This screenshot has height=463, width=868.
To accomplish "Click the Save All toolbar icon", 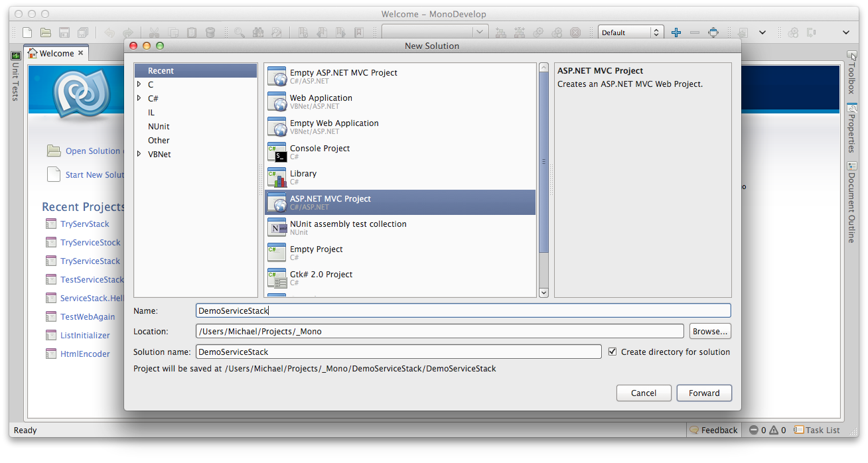I will click(83, 33).
